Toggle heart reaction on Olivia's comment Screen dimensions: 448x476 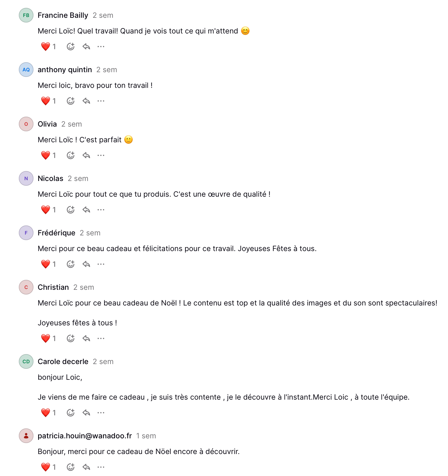pos(48,155)
